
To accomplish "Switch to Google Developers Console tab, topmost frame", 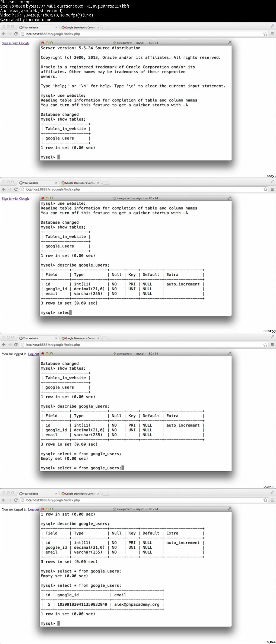I will [x=80, y=28].
